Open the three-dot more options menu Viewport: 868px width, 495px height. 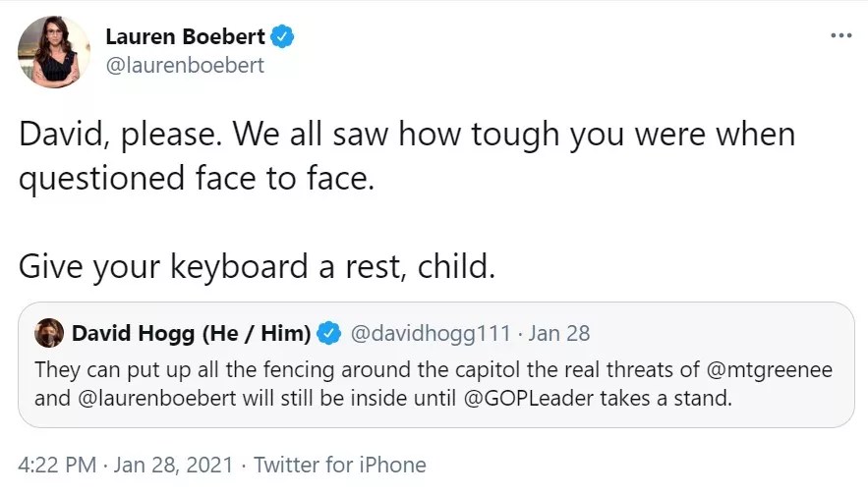[x=840, y=35]
